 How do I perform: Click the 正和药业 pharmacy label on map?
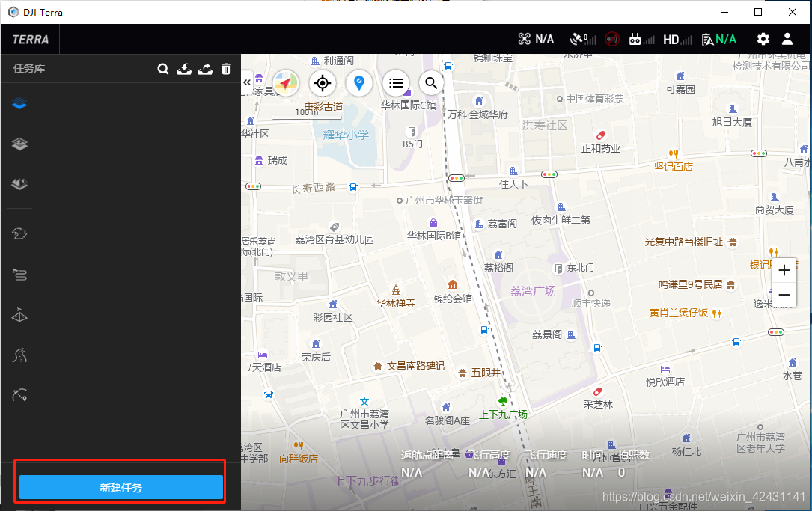601,149
